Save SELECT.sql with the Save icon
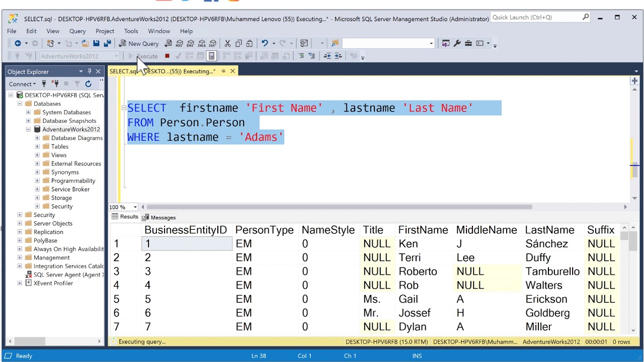Screen dimensions: 644x362 click(x=96, y=43)
